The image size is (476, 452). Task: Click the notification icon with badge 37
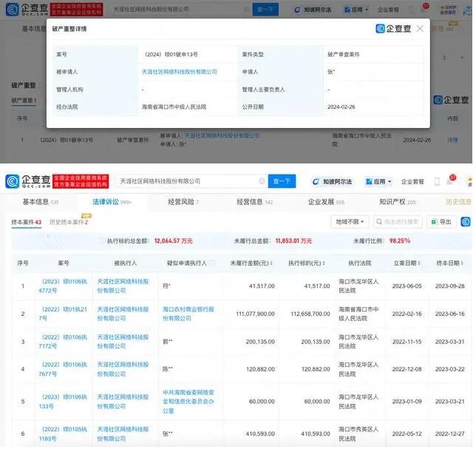(x=450, y=181)
